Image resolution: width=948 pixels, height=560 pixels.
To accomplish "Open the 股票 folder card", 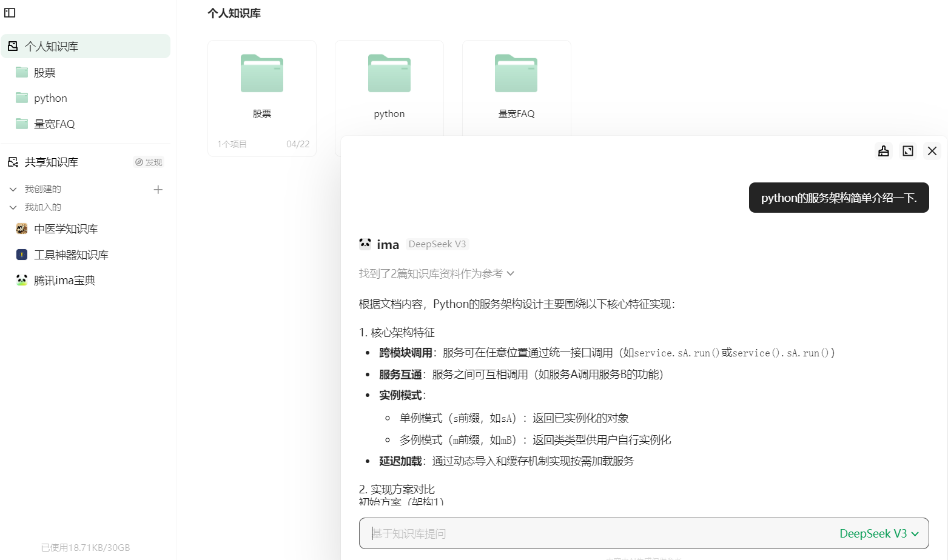I will 262,98.
